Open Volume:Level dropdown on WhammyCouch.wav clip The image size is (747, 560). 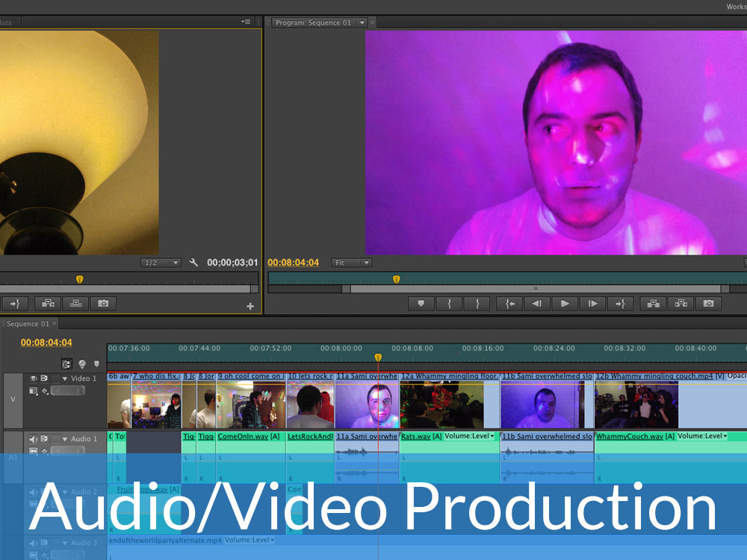[703, 436]
